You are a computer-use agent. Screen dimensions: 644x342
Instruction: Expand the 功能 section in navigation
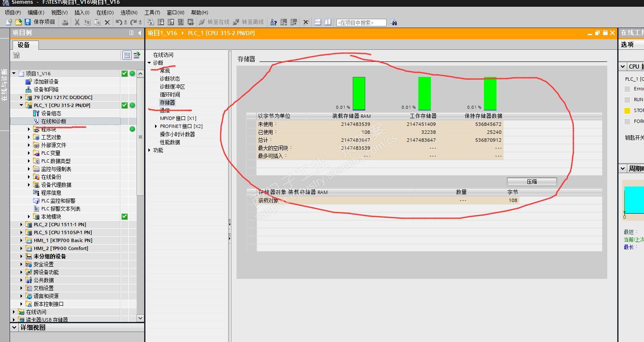(150, 150)
